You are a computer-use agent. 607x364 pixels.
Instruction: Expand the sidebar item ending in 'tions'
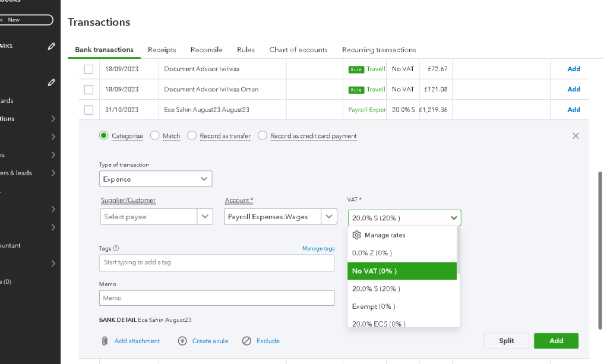pos(53,119)
